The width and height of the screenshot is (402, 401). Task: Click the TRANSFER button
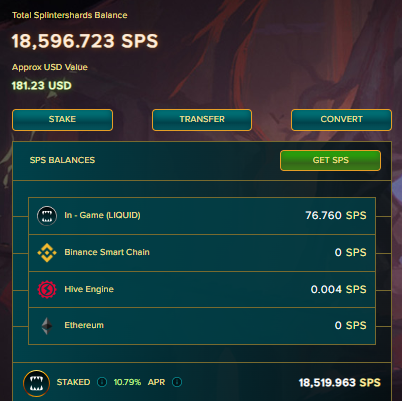[202, 120]
